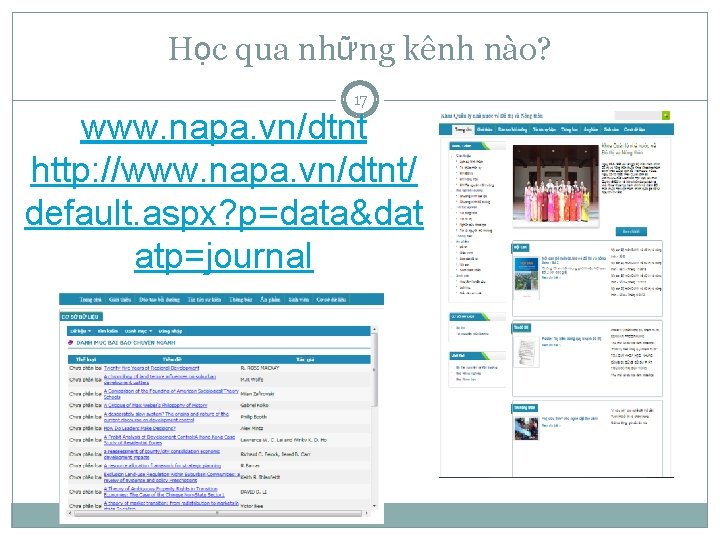Click the table's vertical scrollbar down arrow
Screen dimensions: 720x540
click(x=374, y=506)
